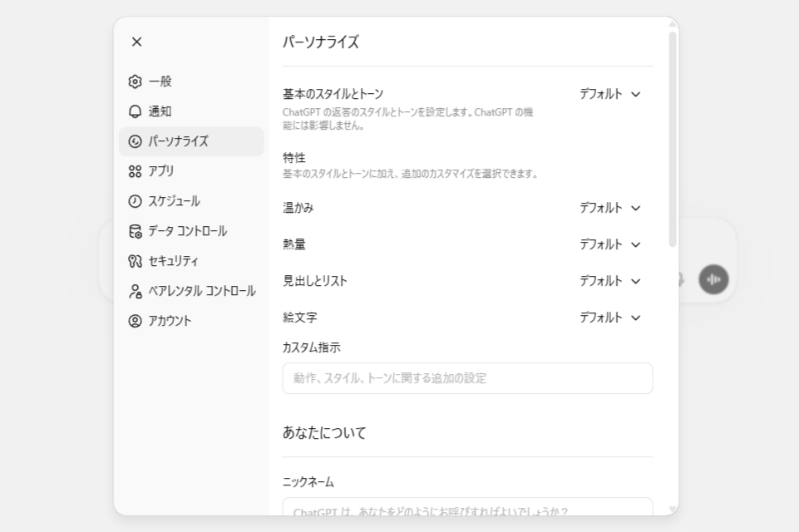
Task: Open ペアレンタル コントロール via its person icon
Action: coord(136,291)
